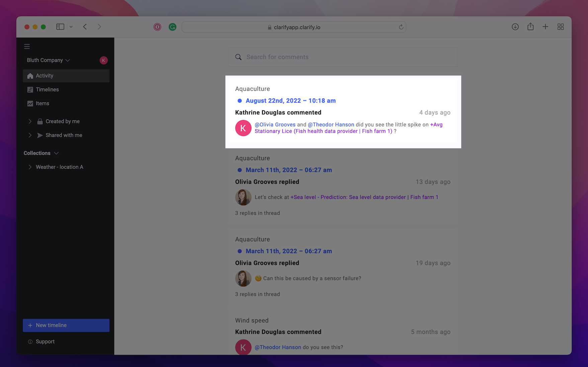Viewport: 588px width, 367px height.
Task: Click the K user avatar in sidebar
Action: point(103,60)
